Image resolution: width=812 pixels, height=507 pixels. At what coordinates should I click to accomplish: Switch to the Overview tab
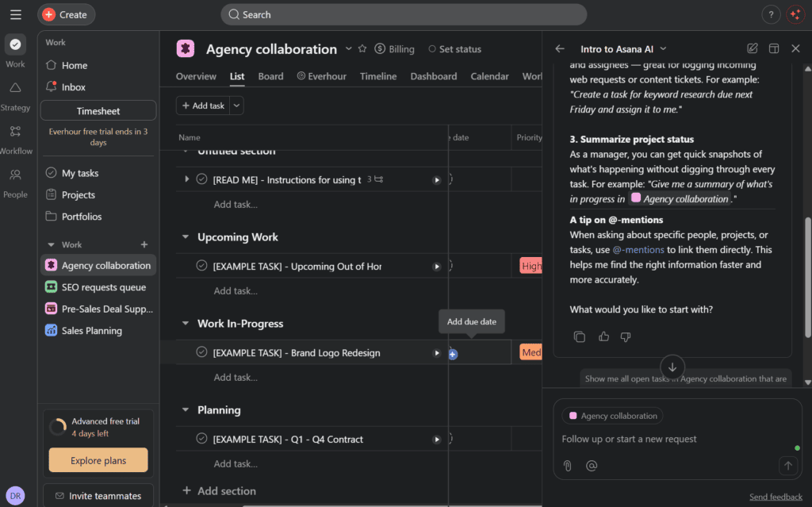pos(196,76)
